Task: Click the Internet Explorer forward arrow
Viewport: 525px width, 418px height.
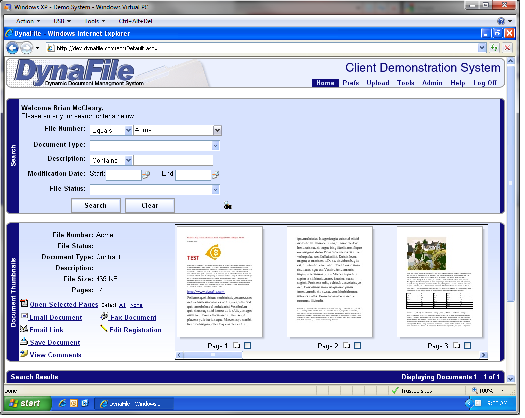Action: pyautogui.click(x=26, y=48)
